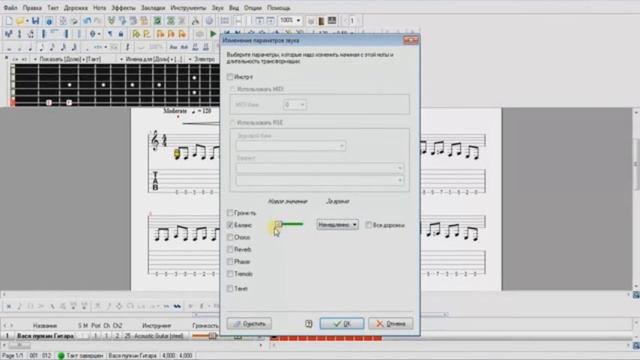Viewport: 640px width, 360px height.
Task: Click the Open file folder icon
Action: coord(20,20)
